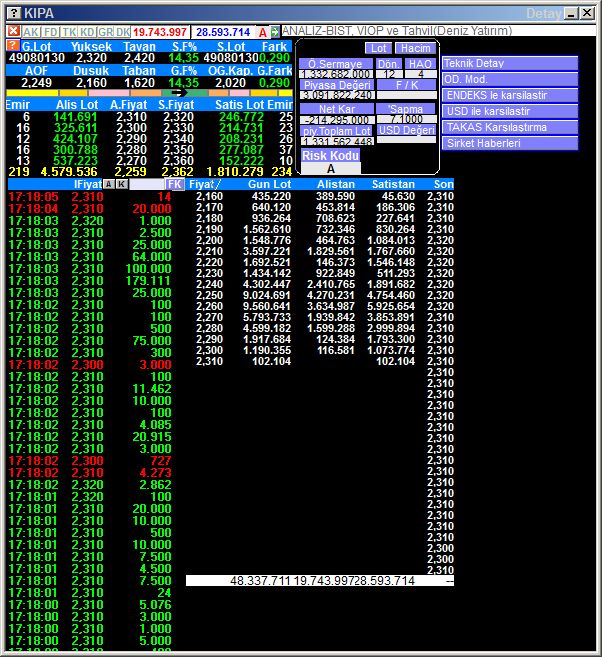Image resolution: width=602 pixels, height=657 pixels.
Task: Click best bid price 2,310 in order book
Action: point(131,117)
